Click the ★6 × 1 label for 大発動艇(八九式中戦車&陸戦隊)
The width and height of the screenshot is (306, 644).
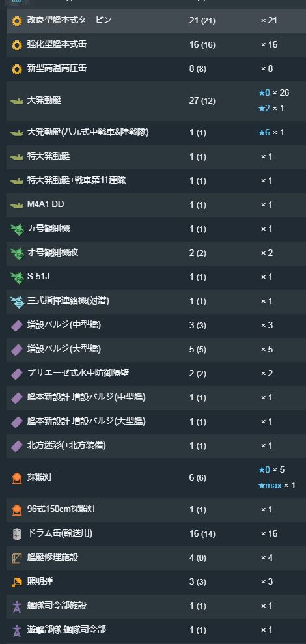click(271, 133)
